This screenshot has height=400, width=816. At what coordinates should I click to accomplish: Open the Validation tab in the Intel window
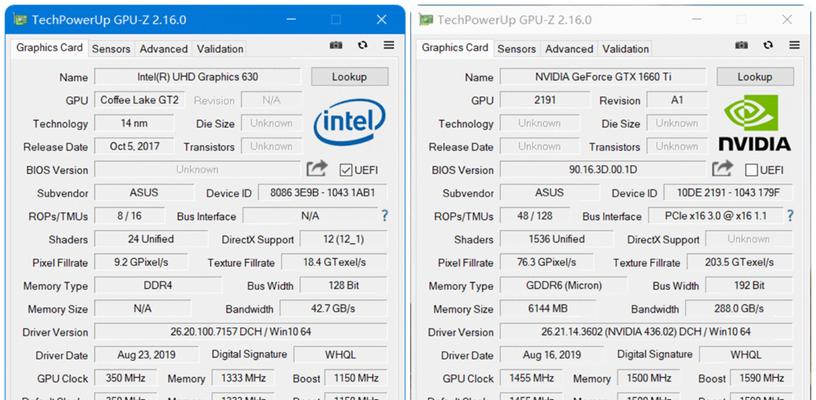(220, 49)
